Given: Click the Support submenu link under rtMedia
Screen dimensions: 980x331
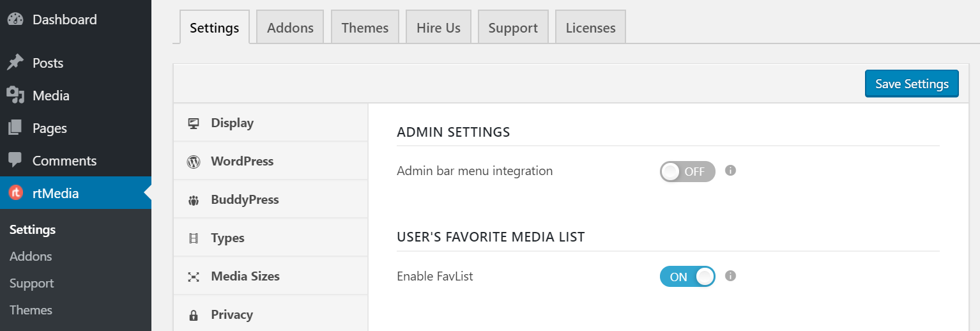Looking at the screenshot, I should coord(32,283).
